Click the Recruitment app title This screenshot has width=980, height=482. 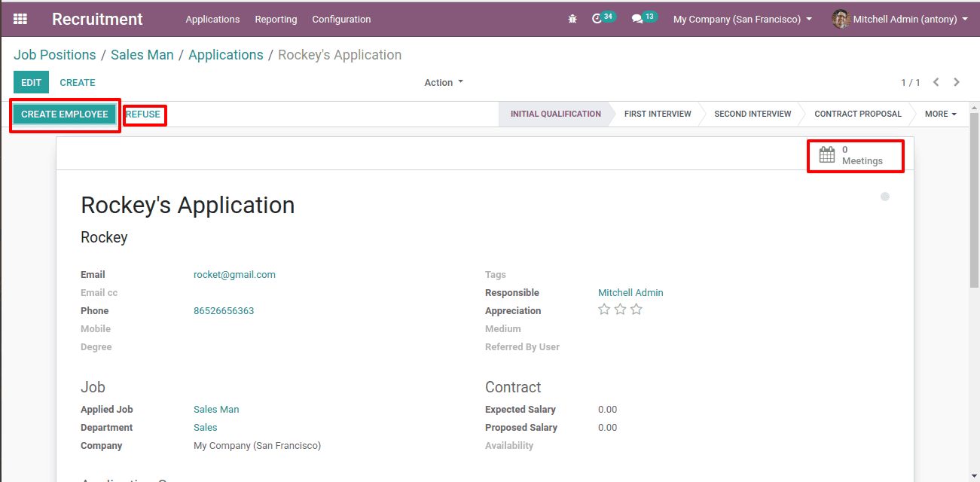[97, 19]
